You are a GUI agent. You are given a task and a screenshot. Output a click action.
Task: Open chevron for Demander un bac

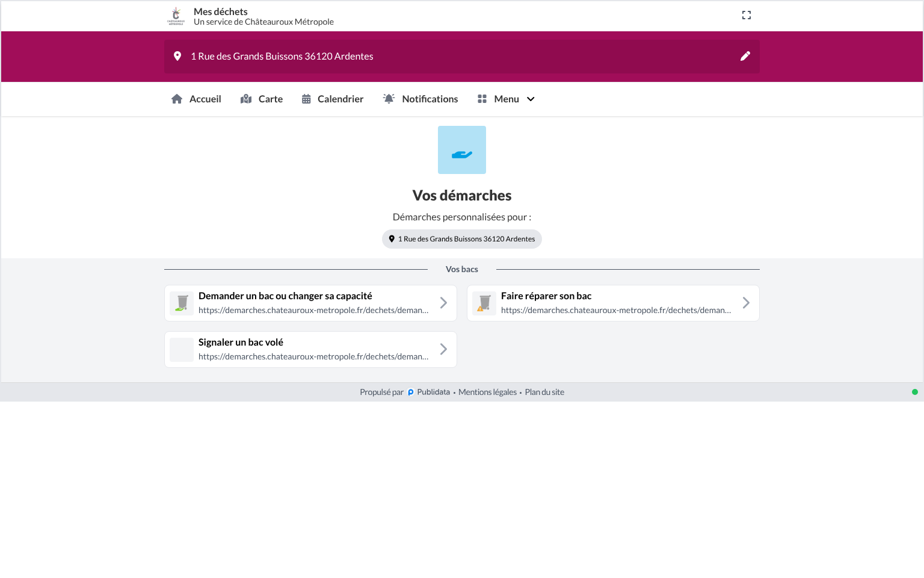click(443, 303)
